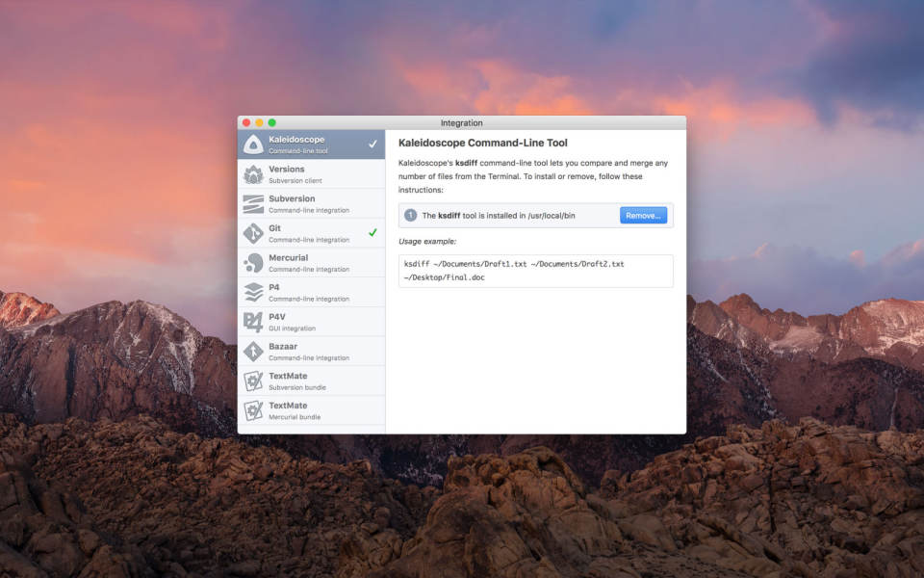
Task: Open the Bazaar command-line integration section
Action: (x=311, y=351)
